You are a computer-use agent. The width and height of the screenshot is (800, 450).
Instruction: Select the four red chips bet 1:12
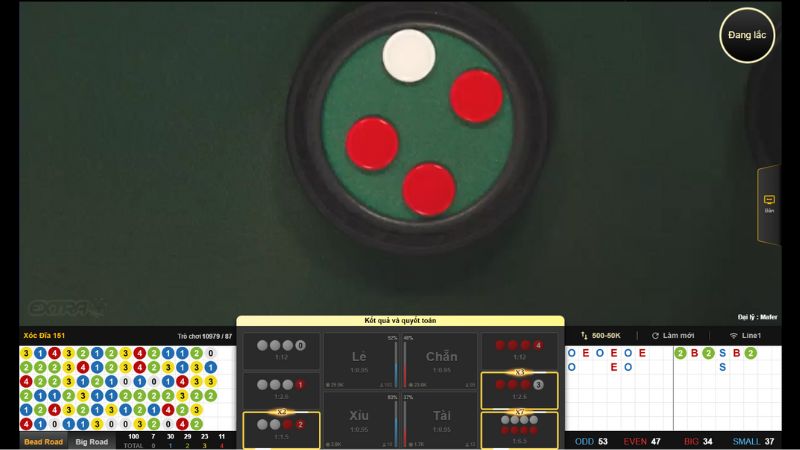[x=519, y=350]
